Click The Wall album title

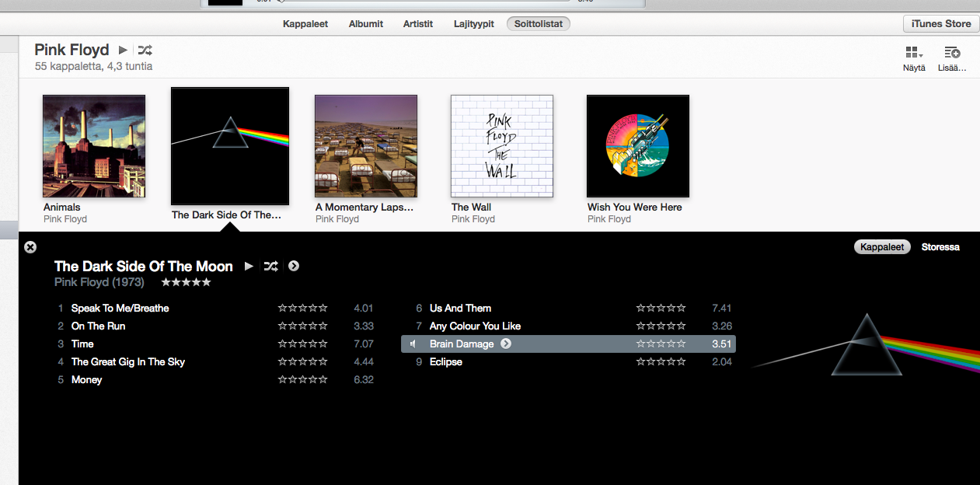tap(472, 208)
